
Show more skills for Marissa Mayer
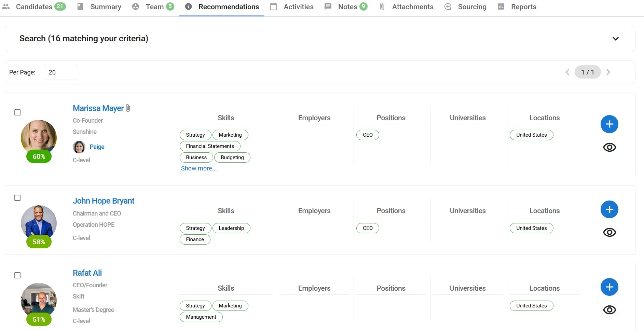pyautogui.click(x=198, y=168)
